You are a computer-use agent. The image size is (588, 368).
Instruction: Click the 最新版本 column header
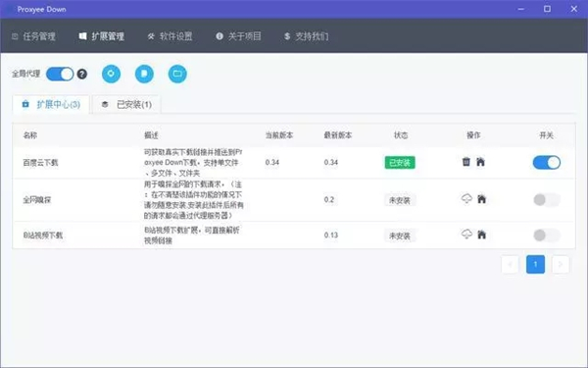[x=338, y=135]
